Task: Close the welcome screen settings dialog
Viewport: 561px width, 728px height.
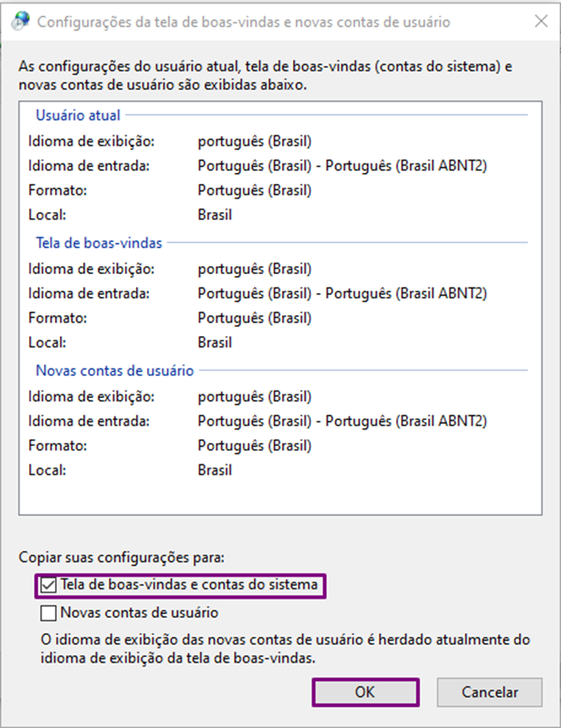Action: pyautogui.click(x=541, y=22)
